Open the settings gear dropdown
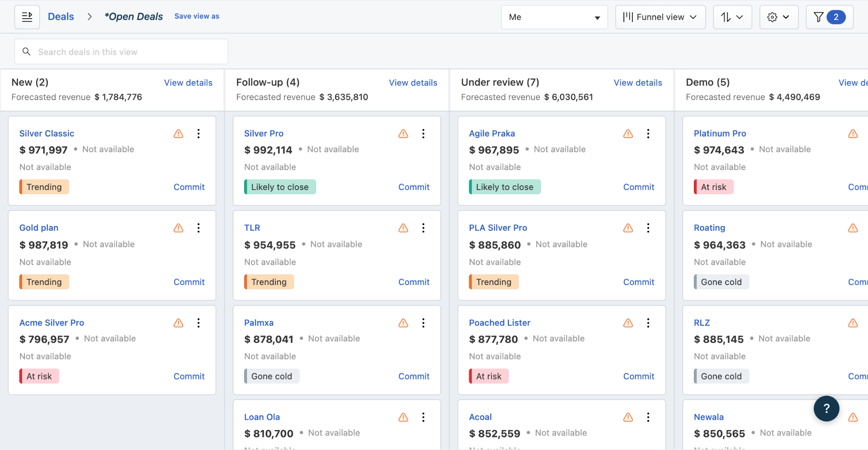Image resolution: width=868 pixels, height=450 pixels. point(779,17)
